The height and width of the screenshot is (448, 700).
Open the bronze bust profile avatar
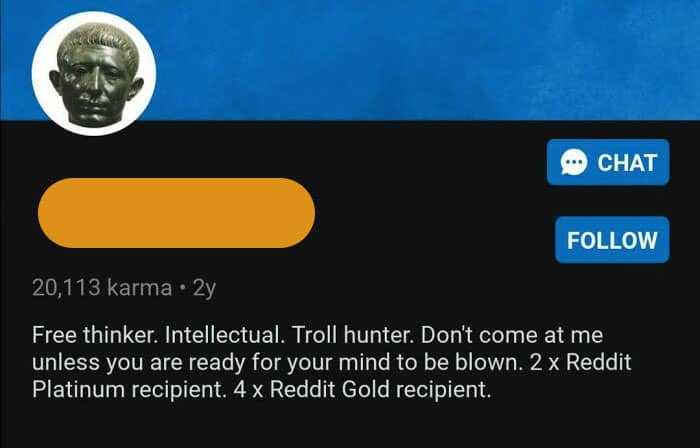[x=94, y=74]
